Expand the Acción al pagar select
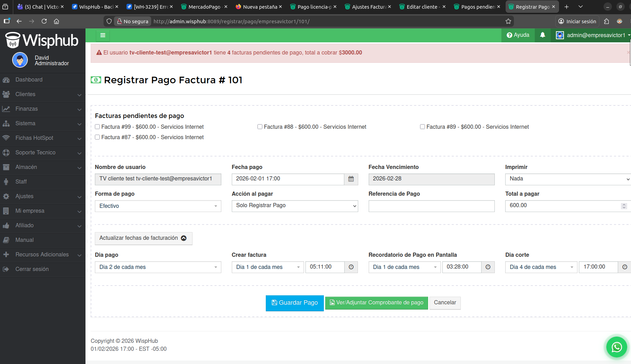 tap(295, 206)
